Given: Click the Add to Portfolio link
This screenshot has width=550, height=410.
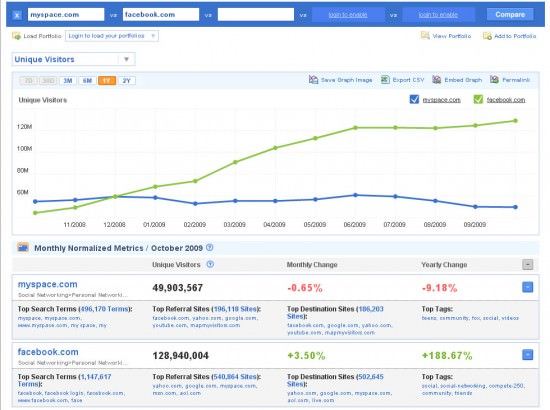Looking at the screenshot, I should [x=515, y=36].
